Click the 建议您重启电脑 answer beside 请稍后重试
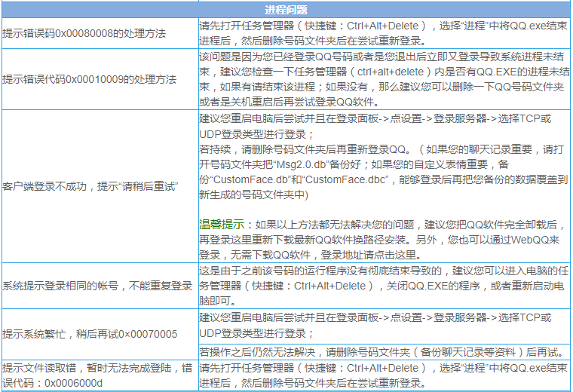Screen dimensions: 573x392 tap(375, 127)
